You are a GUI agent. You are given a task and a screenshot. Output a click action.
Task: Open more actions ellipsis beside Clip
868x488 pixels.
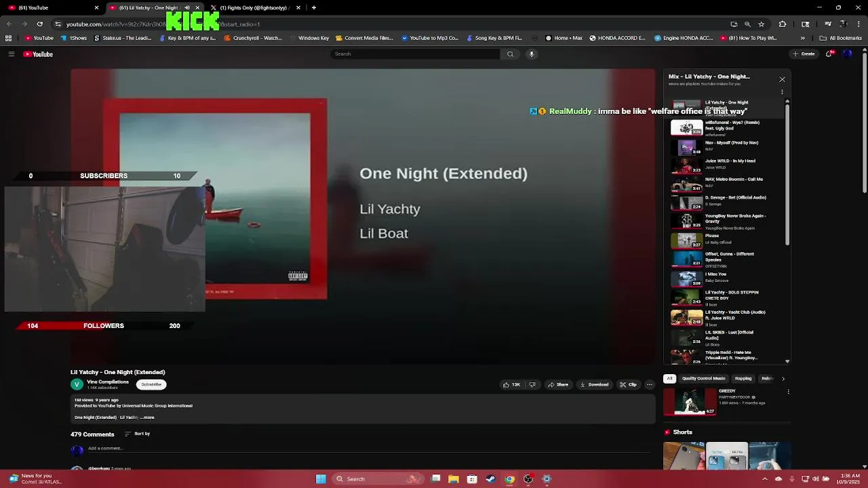coord(649,384)
